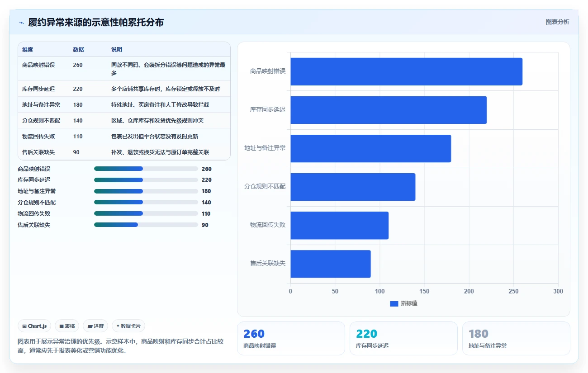Screen dimensions: 588x373
Task: Click table cell 分仓规则不匹配
Action: click(41, 121)
